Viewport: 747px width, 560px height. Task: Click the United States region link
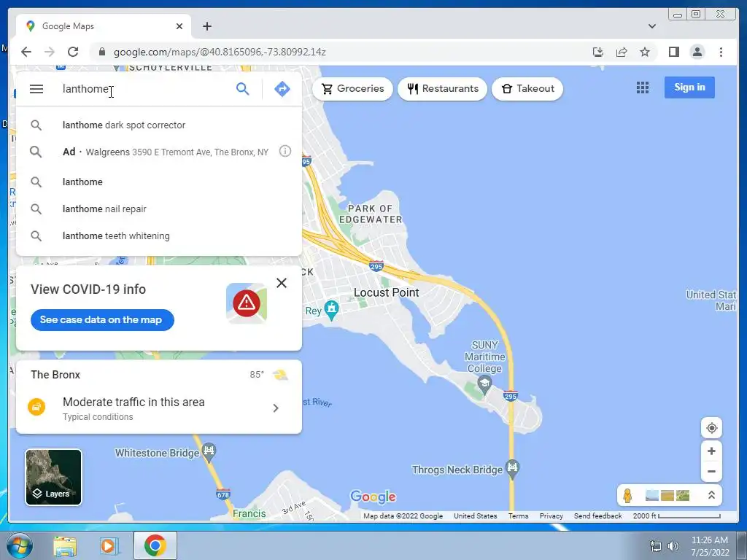point(475,516)
